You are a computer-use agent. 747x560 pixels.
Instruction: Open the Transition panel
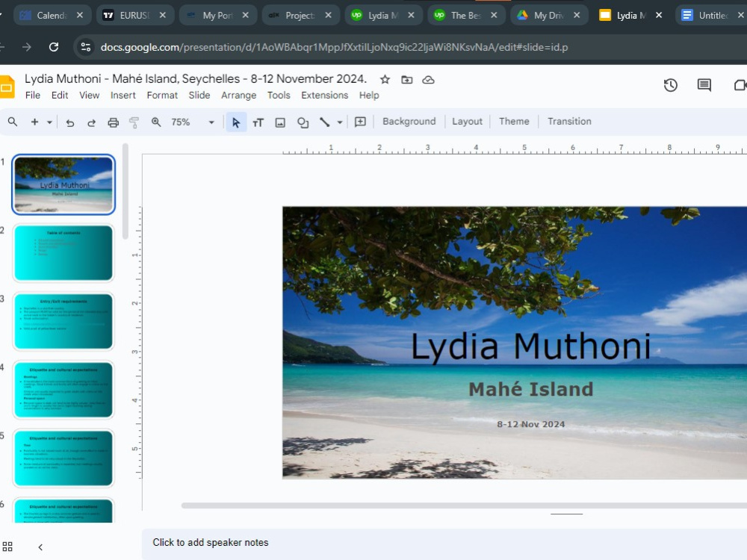569,122
